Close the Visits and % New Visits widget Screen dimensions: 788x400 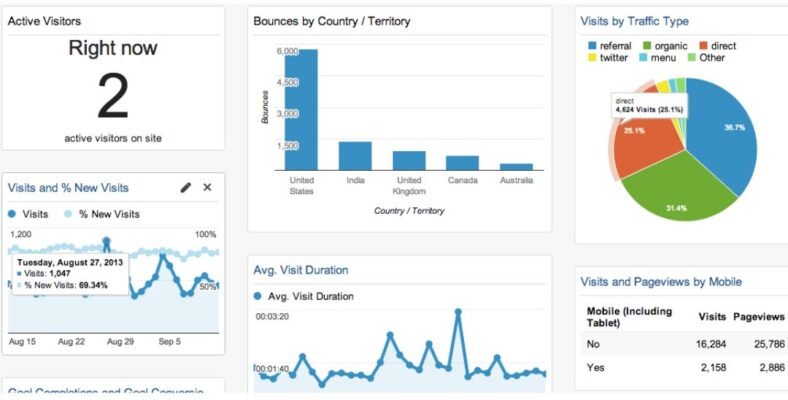207,187
